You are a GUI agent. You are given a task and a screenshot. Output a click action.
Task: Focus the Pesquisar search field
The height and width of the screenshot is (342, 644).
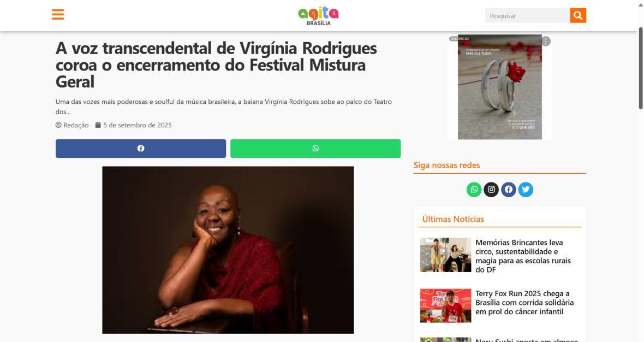pyautogui.click(x=527, y=16)
